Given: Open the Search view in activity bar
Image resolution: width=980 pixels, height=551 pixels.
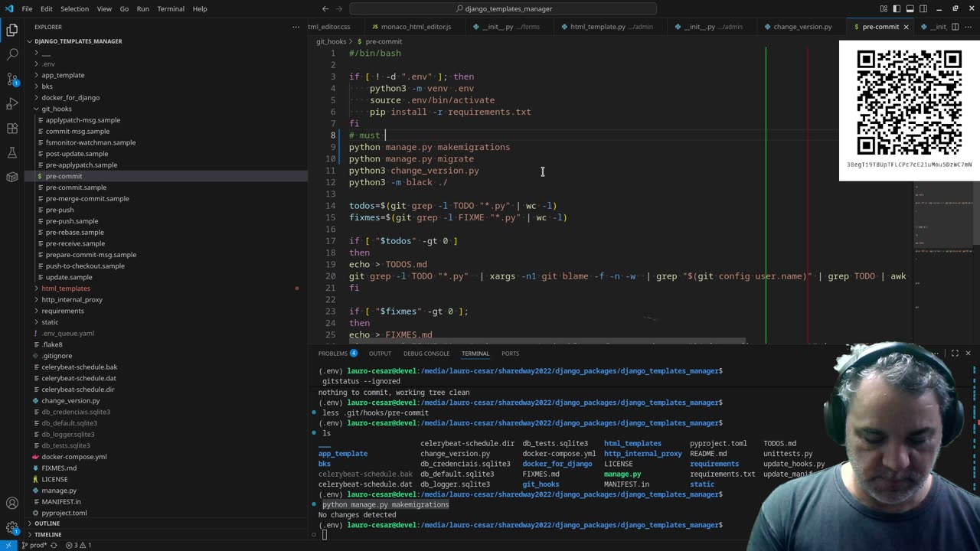Looking at the screenshot, I should (x=12, y=55).
